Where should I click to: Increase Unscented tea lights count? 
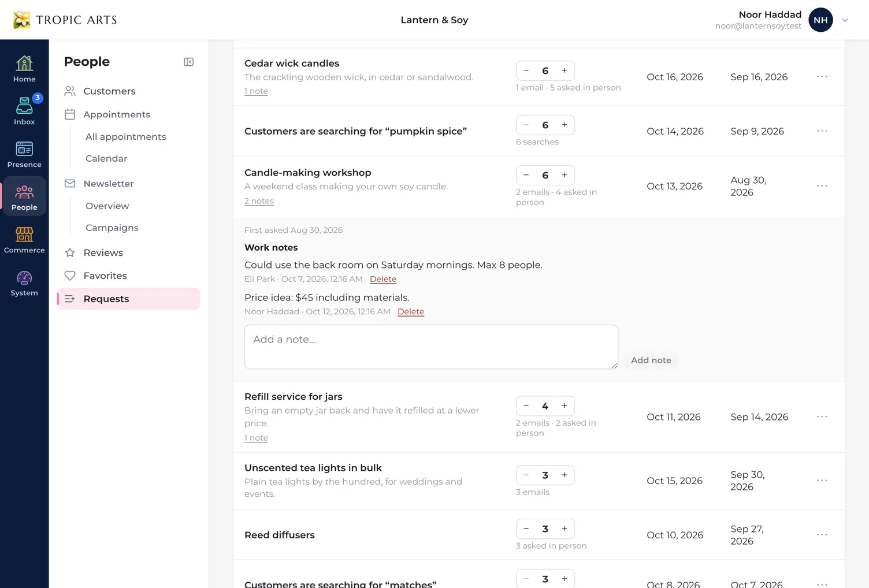(x=565, y=475)
